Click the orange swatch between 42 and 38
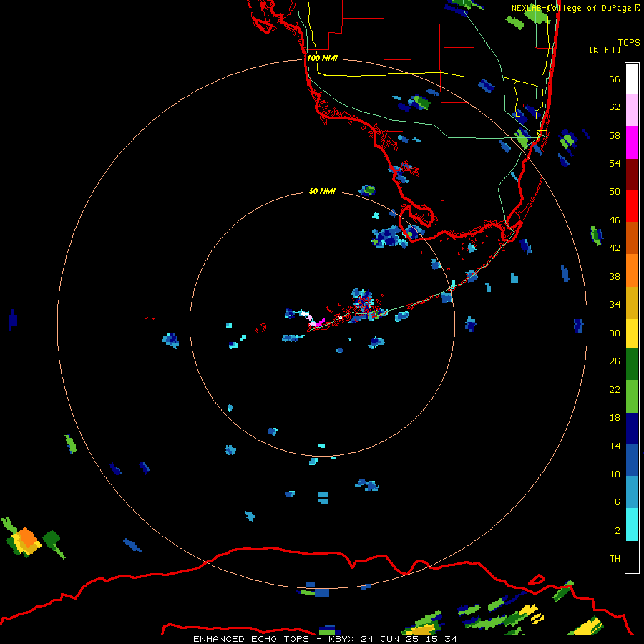The width and height of the screenshot is (644, 644). [x=632, y=270]
